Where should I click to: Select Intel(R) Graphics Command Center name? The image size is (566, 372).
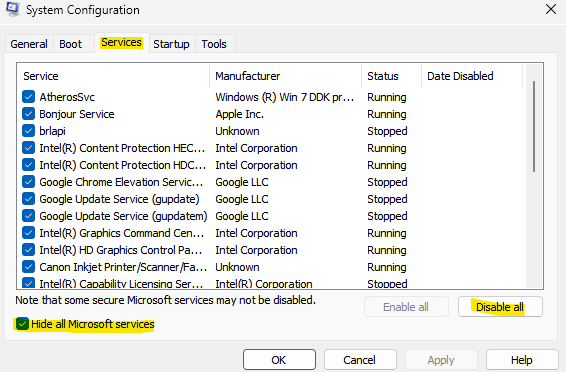pyautogui.click(x=122, y=233)
